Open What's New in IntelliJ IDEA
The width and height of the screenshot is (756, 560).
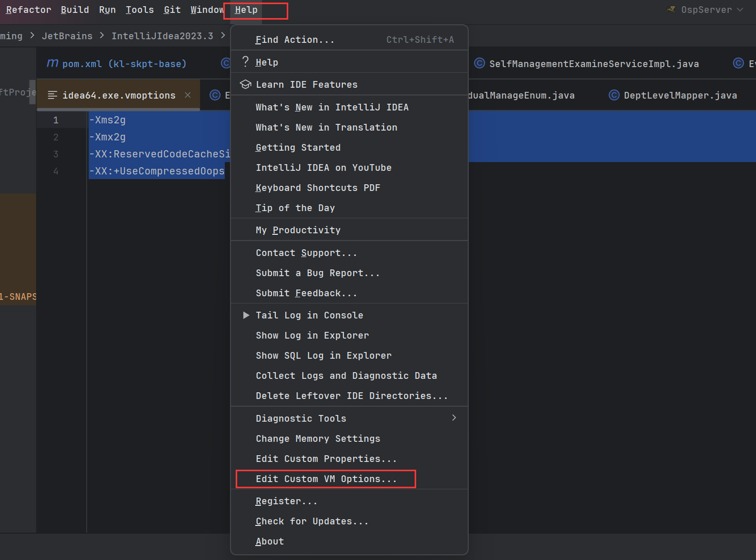[x=349, y=107]
